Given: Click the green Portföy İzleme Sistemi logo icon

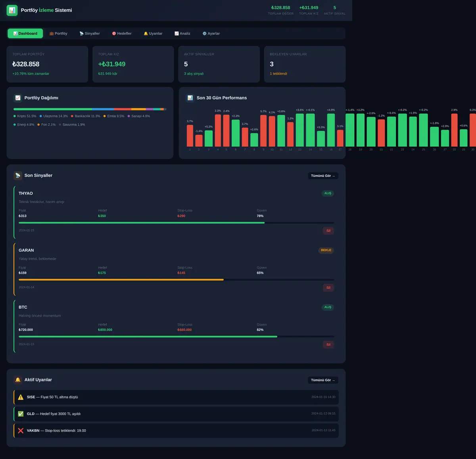Looking at the screenshot, I should (x=12, y=10).
